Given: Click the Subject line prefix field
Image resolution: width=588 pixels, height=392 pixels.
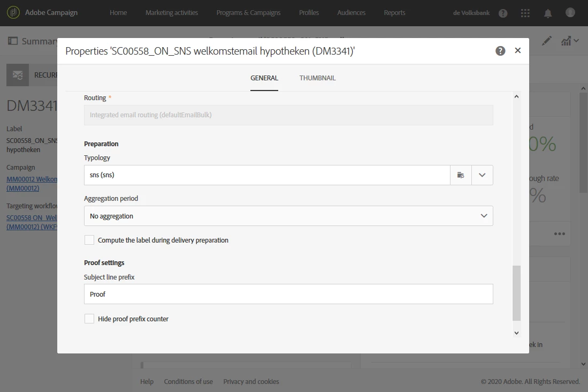Looking at the screenshot, I should click(x=288, y=294).
